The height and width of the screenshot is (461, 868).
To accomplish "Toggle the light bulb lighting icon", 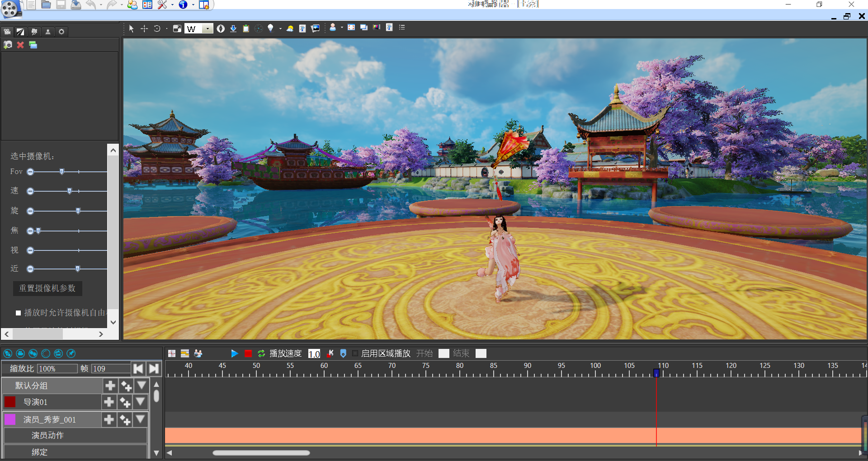I will coord(270,28).
